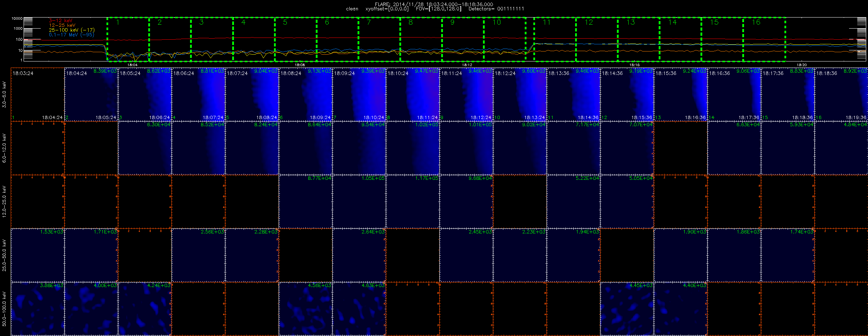
Task: Select interval 4 marker in the light curve
Action: (x=243, y=22)
